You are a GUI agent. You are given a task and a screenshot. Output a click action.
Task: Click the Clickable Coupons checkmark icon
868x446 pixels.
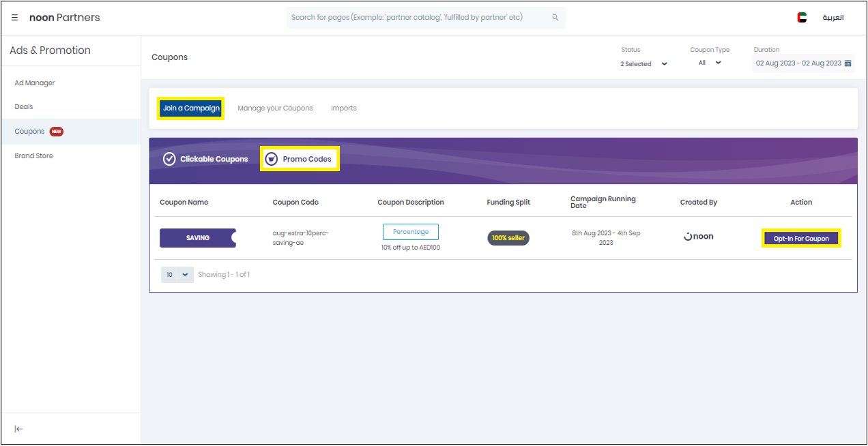tap(169, 159)
